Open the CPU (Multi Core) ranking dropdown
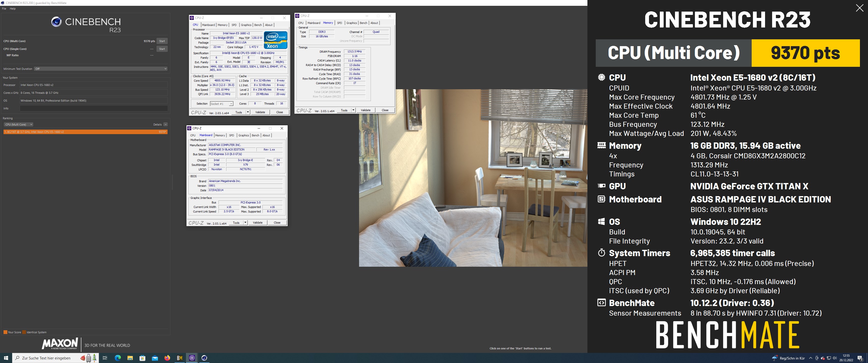868x363 pixels. pos(18,125)
